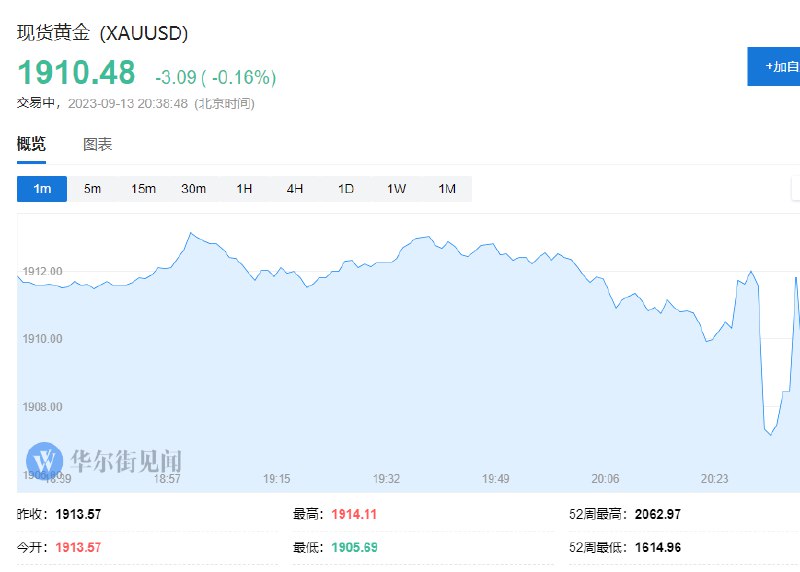Choose the 15m interval
800x572 pixels.
tap(143, 189)
